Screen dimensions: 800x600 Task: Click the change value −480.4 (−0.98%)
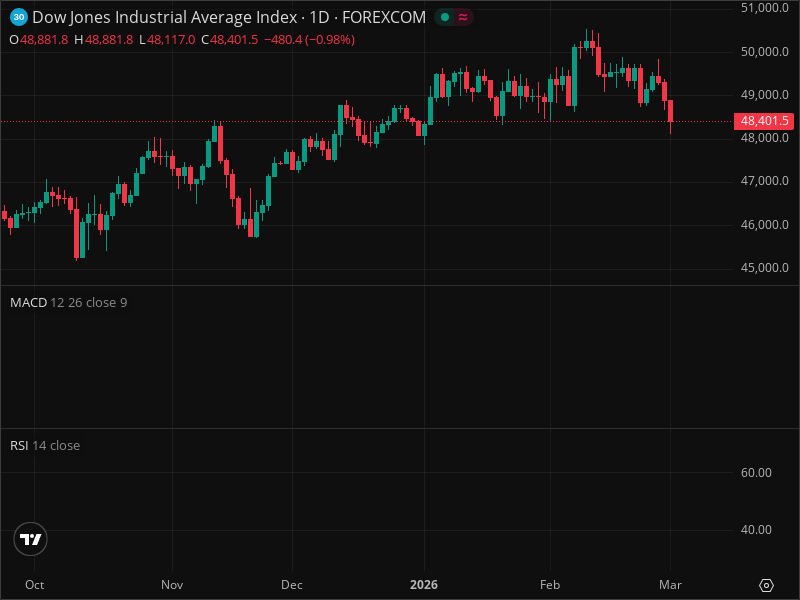pos(309,40)
